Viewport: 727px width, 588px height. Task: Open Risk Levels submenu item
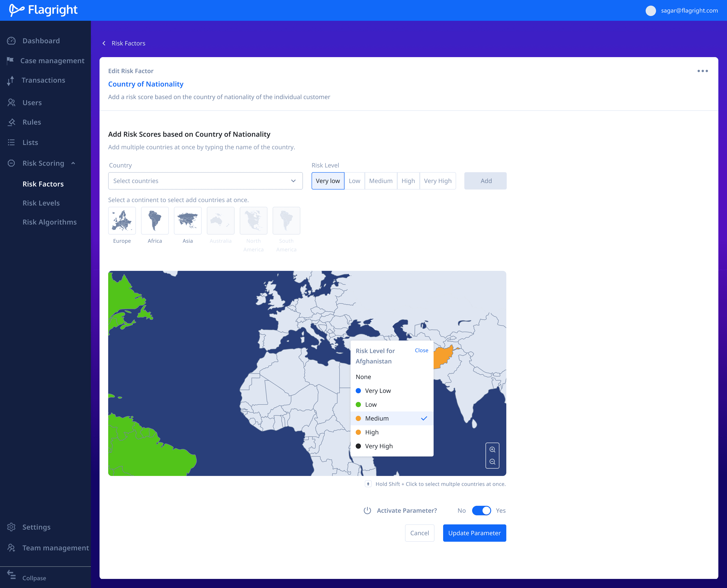[x=41, y=203]
